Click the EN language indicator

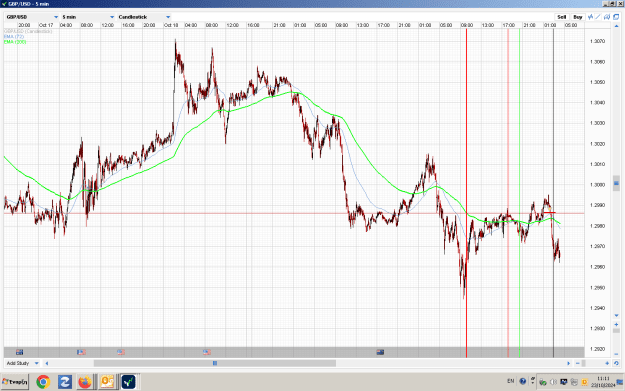[510, 381]
